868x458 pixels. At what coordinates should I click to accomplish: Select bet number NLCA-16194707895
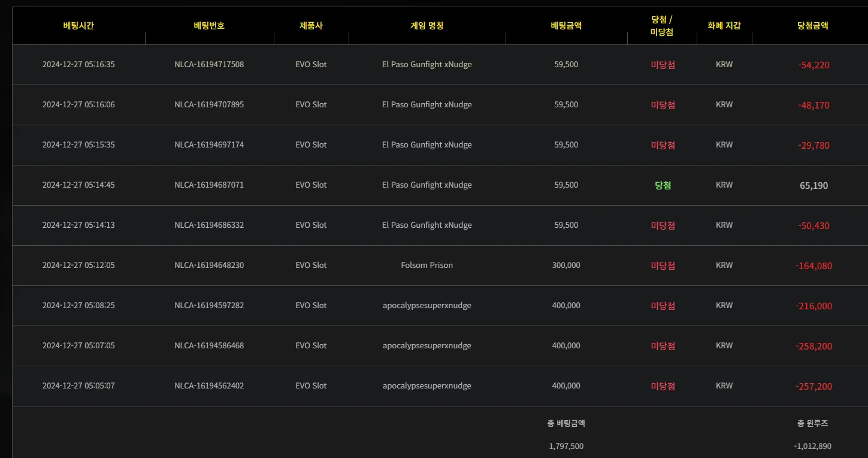[x=209, y=105]
